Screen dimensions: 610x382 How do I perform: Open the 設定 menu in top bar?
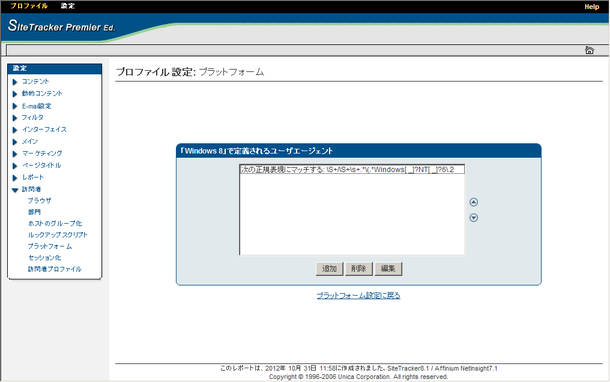click(x=67, y=6)
